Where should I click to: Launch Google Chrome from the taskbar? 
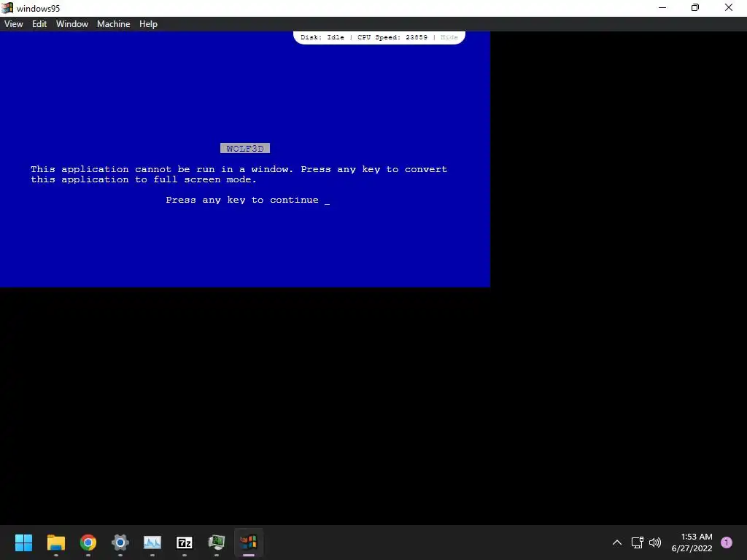[x=88, y=542]
